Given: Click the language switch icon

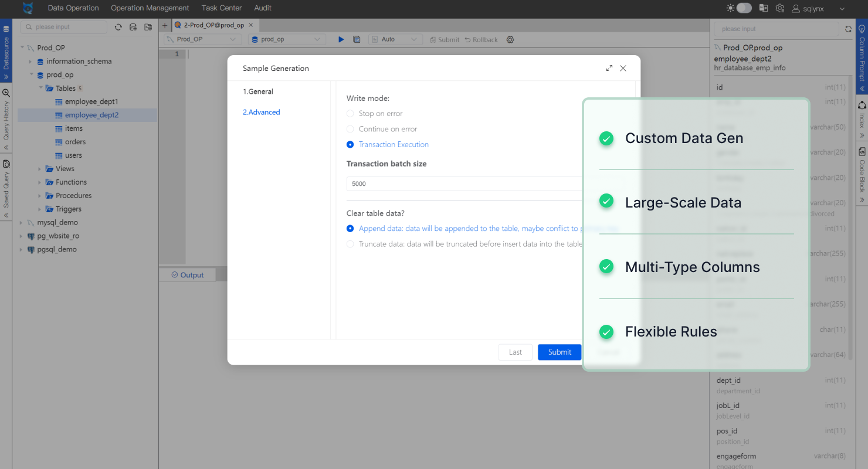Looking at the screenshot, I should (x=764, y=8).
